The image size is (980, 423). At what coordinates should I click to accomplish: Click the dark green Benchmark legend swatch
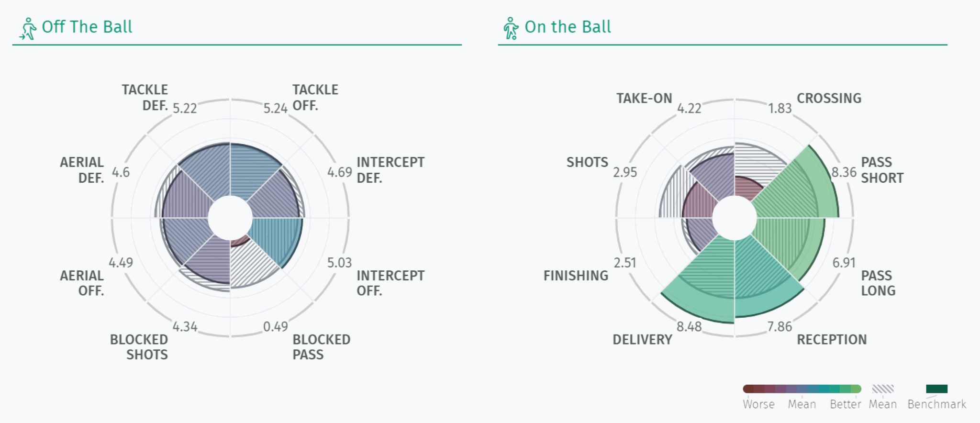(x=936, y=389)
